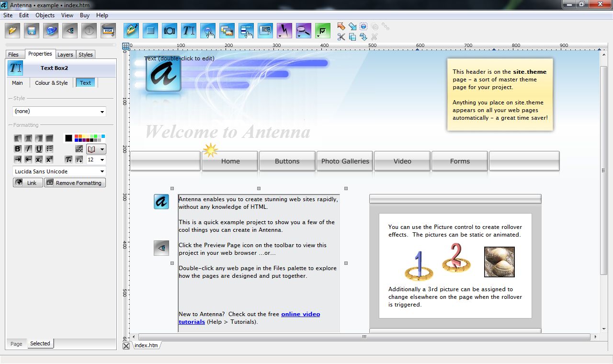Open the dictionary book dropdown
The image size is (613, 364).
click(96, 149)
